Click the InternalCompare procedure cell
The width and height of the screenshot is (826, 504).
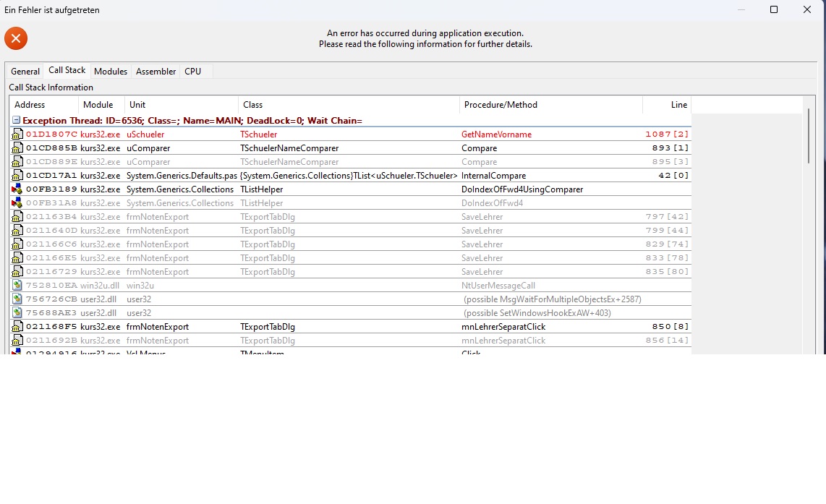tap(493, 176)
